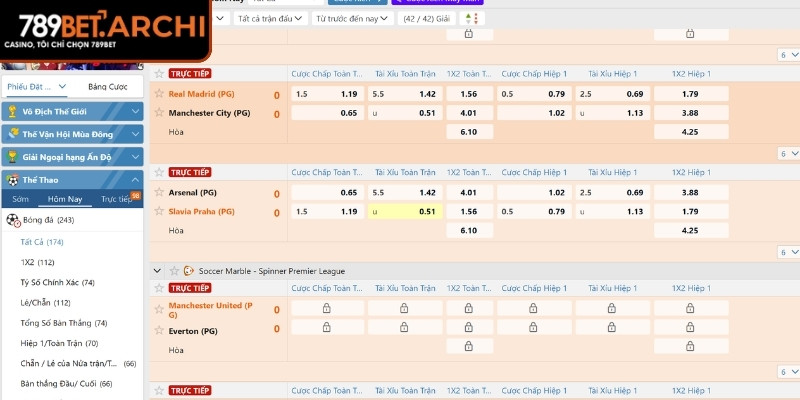The image size is (800, 400).
Task: Select Real Madrid 1X2 odds 1.56
Action: click(468, 94)
